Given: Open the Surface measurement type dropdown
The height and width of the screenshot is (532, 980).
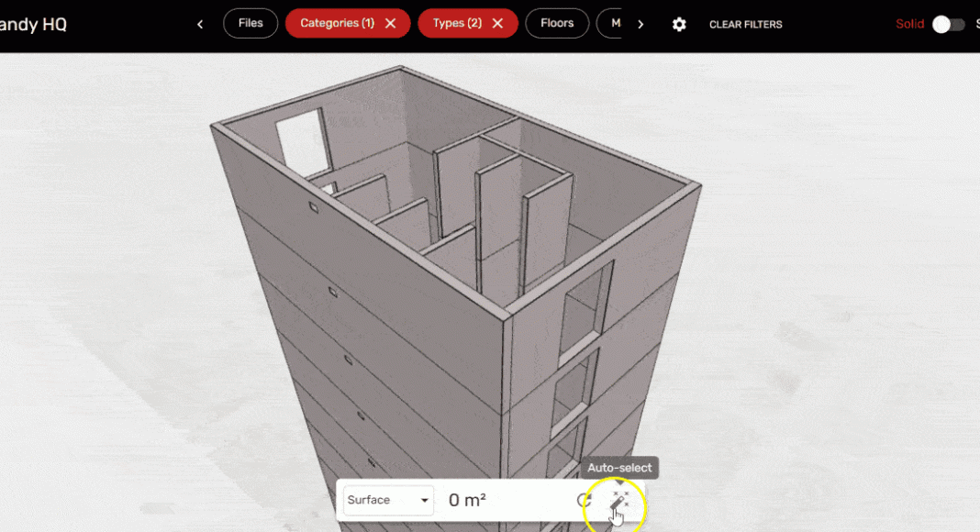Looking at the screenshot, I should coord(387,501).
